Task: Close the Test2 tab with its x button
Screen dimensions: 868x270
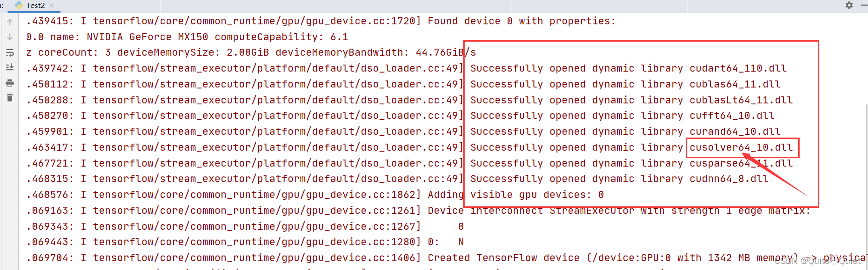Action: point(51,6)
